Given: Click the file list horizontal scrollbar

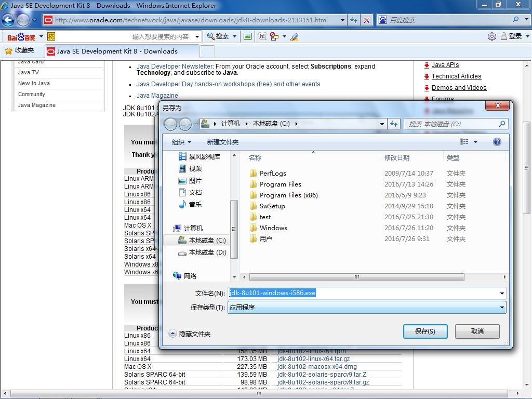Looking at the screenshot, I should click(x=356, y=277).
